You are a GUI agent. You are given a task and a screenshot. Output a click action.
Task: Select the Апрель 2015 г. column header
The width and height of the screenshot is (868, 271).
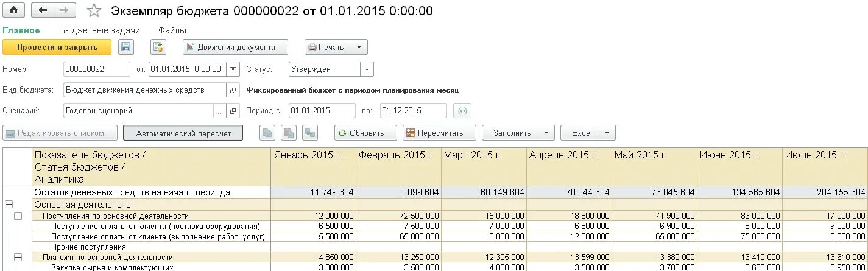569,167
